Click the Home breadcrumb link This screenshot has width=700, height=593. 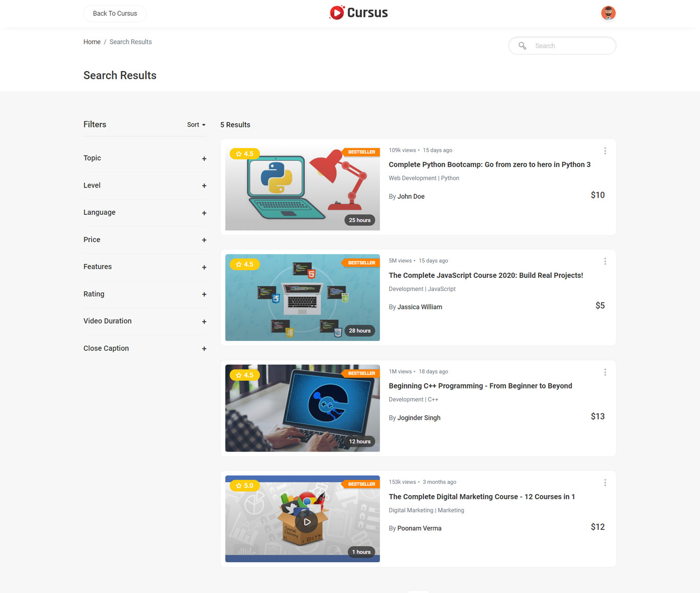(x=92, y=42)
